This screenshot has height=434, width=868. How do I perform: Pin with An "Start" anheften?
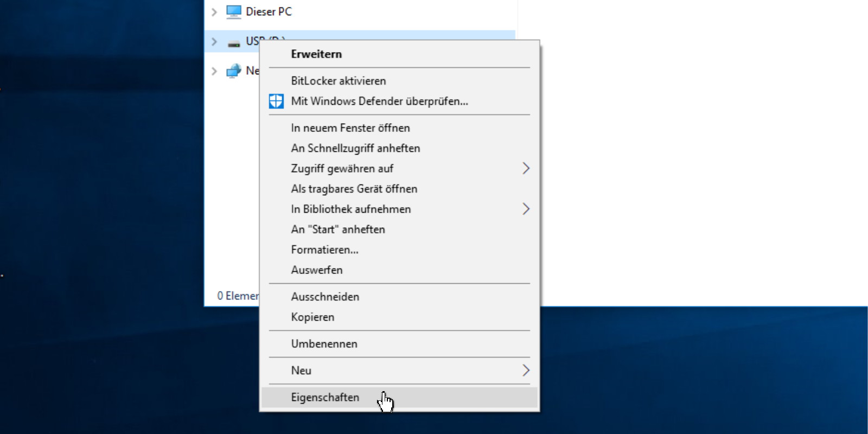tap(399, 229)
